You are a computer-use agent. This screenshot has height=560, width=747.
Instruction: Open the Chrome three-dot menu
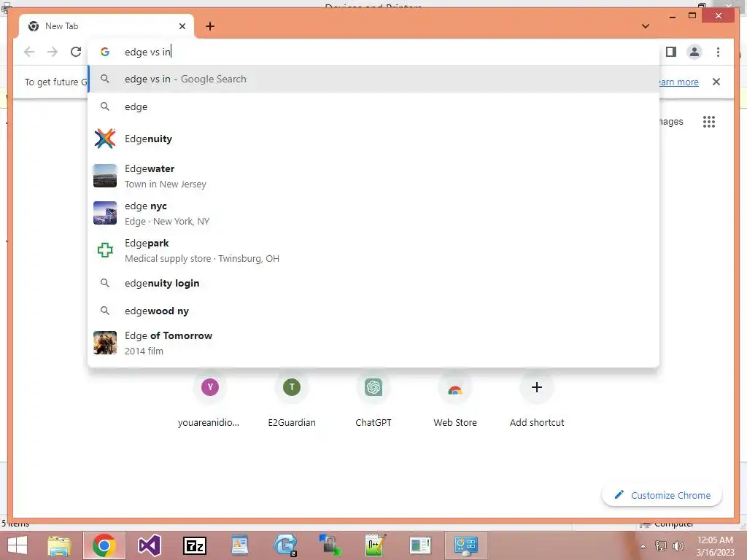(718, 52)
